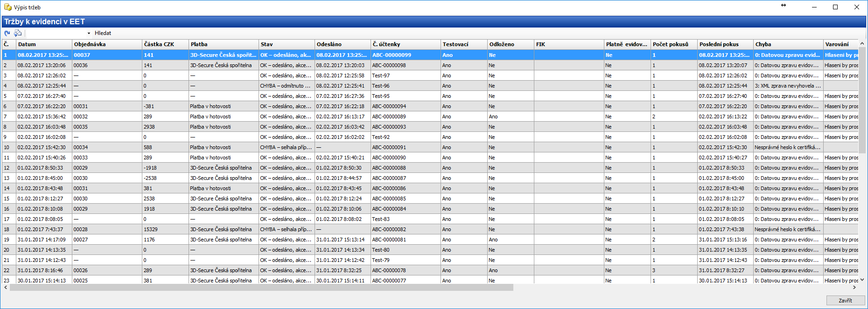This screenshot has height=309, width=868.
Task: Click the resend receipts icon in toolbar
Action: (x=18, y=33)
